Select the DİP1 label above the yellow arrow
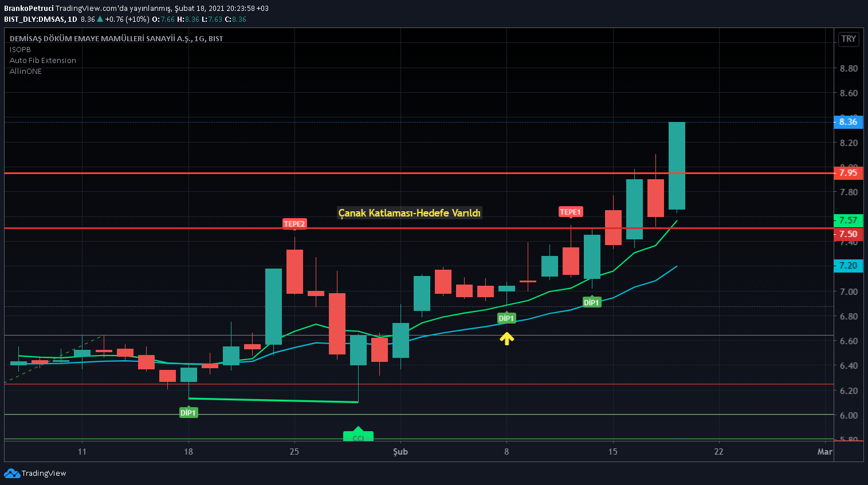The image size is (868, 485). [x=506, y=318]
